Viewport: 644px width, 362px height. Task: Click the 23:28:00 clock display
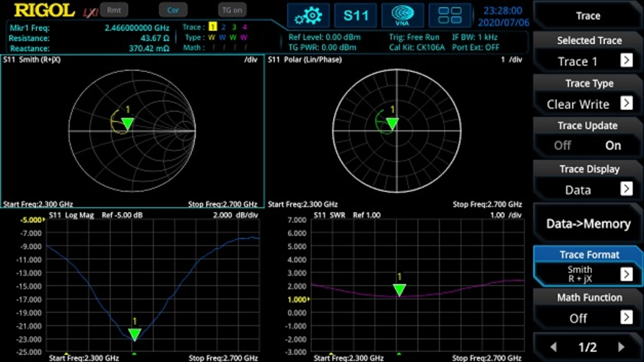coord(503,11)
